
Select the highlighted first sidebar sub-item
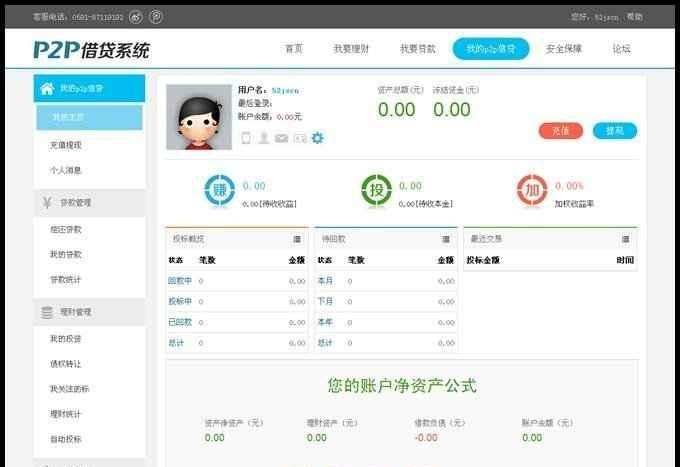pyautogui.click(x=89, y=117)
